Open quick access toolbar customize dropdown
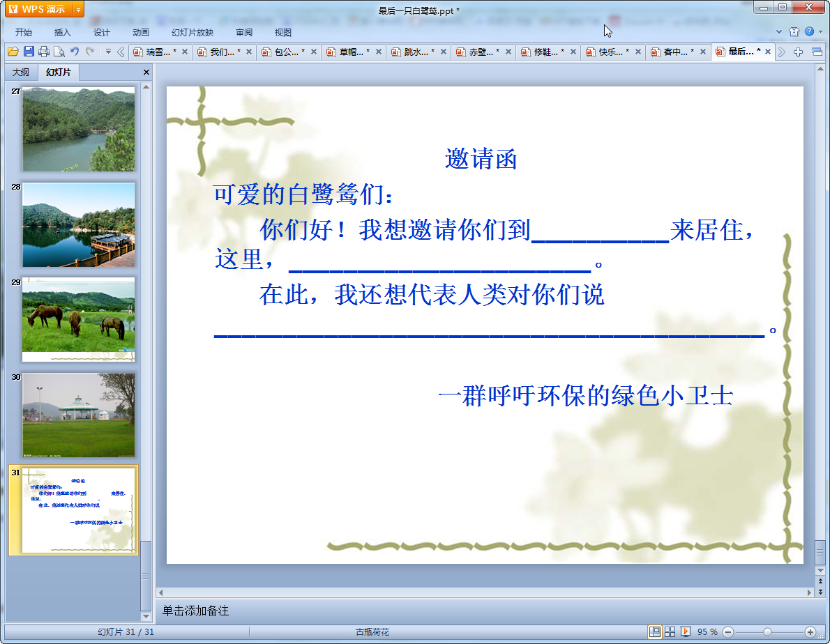The height and width of the screenshot is (644, 830). (x=108, y=52)
